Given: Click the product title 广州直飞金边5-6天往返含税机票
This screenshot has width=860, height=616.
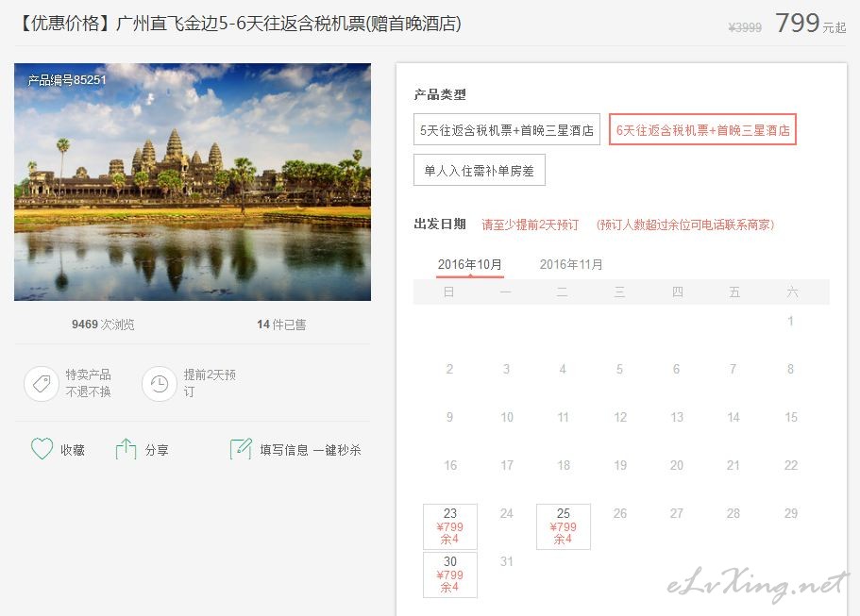Looking at the screenshot, I should coord(240,23).
